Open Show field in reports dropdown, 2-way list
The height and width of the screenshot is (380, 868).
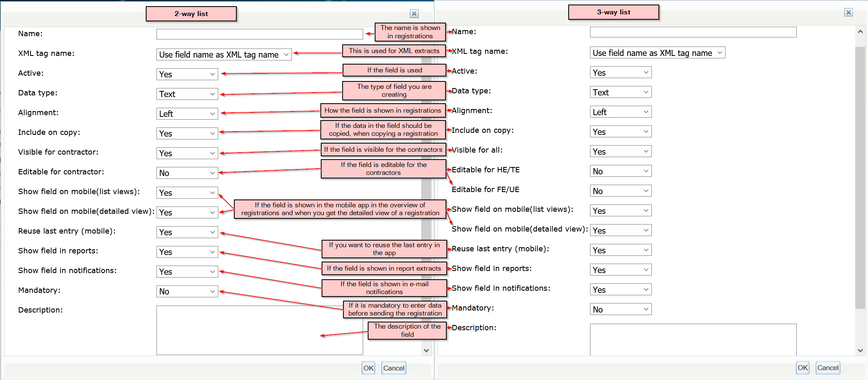point(187,252)
